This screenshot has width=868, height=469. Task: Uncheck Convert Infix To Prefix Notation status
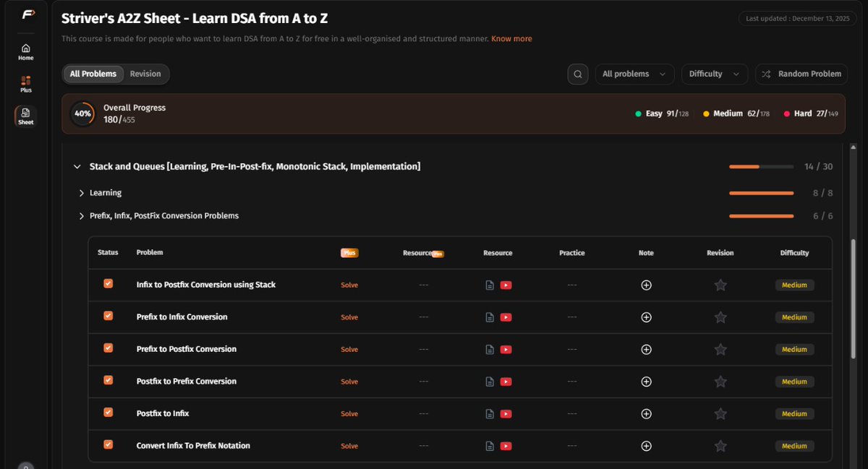109,444
